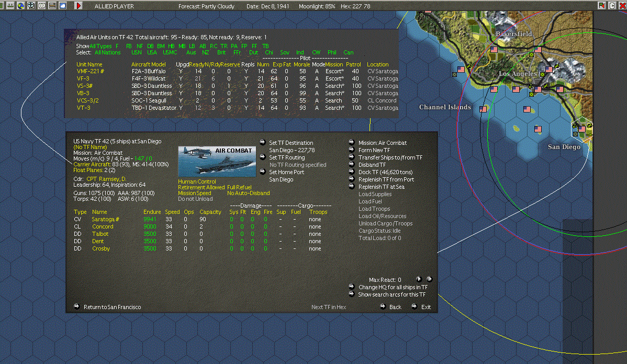Image resolution: width=627 pixels, height=364 pixels.
Task: Click the arrow beside Set Home Port
Action: point(263,172)
